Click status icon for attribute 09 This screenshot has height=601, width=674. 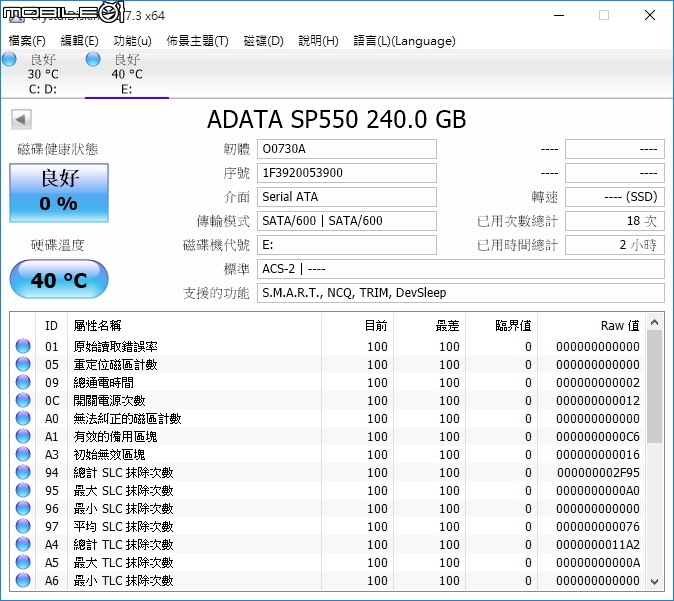click(x=23, y=382)
